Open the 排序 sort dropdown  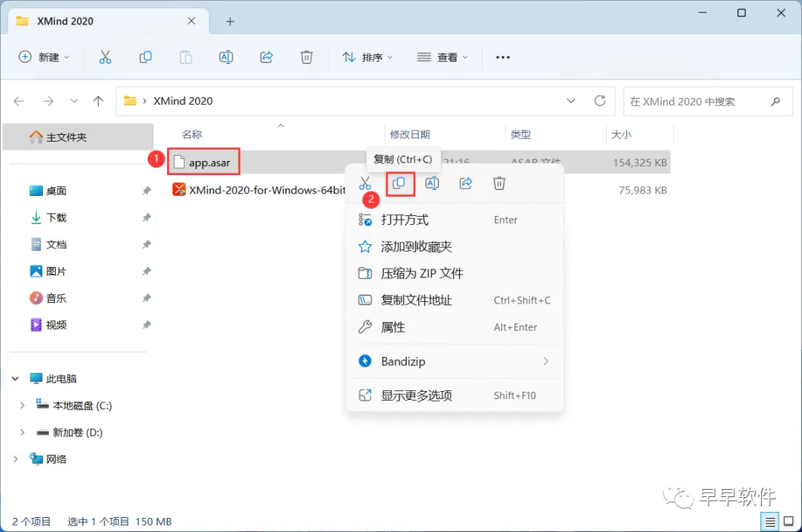[x=368, y=57]
